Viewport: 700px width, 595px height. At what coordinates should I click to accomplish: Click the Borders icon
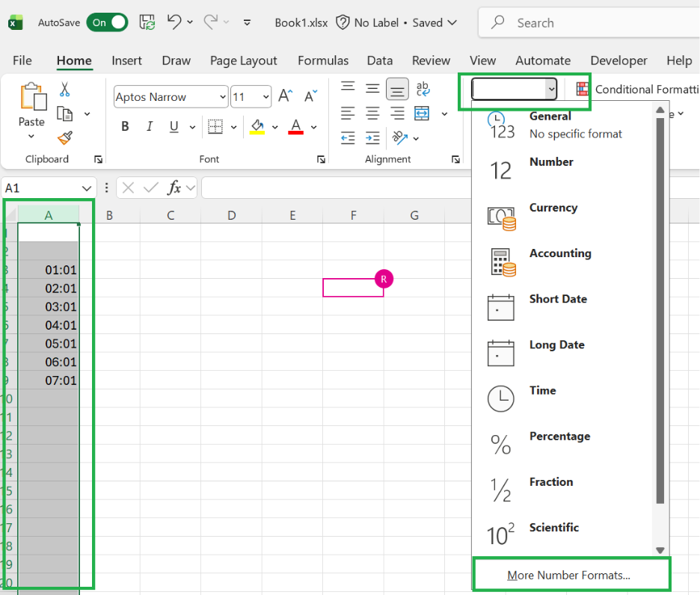[x=215, y=127]
